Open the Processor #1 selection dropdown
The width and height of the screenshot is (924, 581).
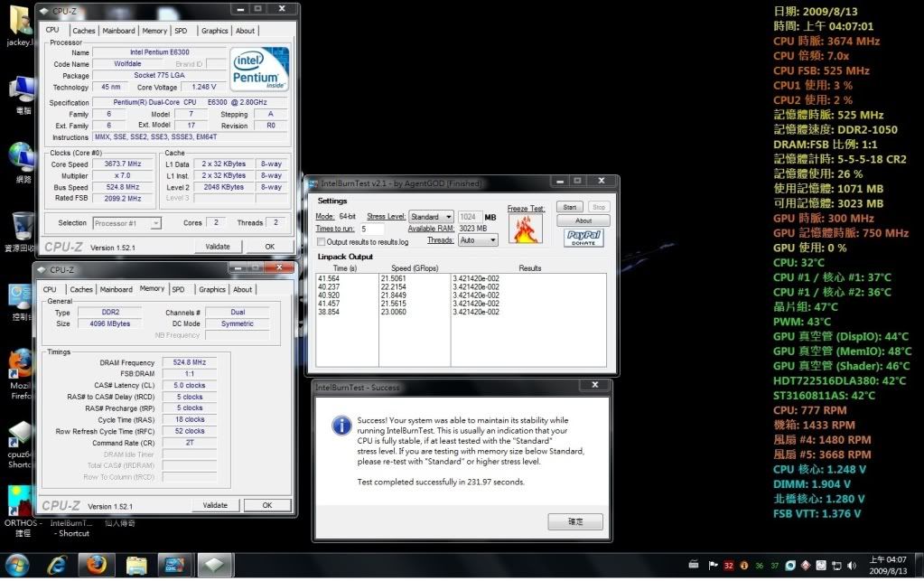(126, 223)
